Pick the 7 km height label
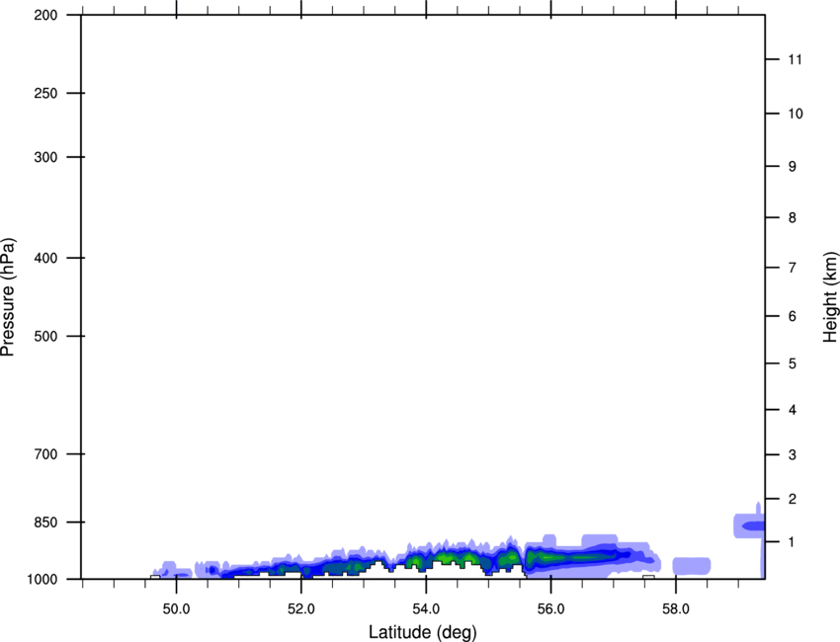The width and height of the screenshot is (840, 642). click(x=793, y=268)
